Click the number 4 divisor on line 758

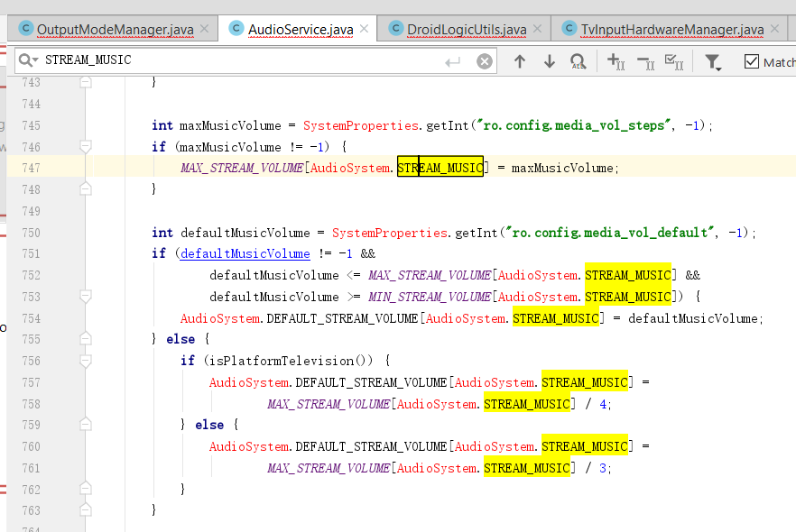coord(603,404)
